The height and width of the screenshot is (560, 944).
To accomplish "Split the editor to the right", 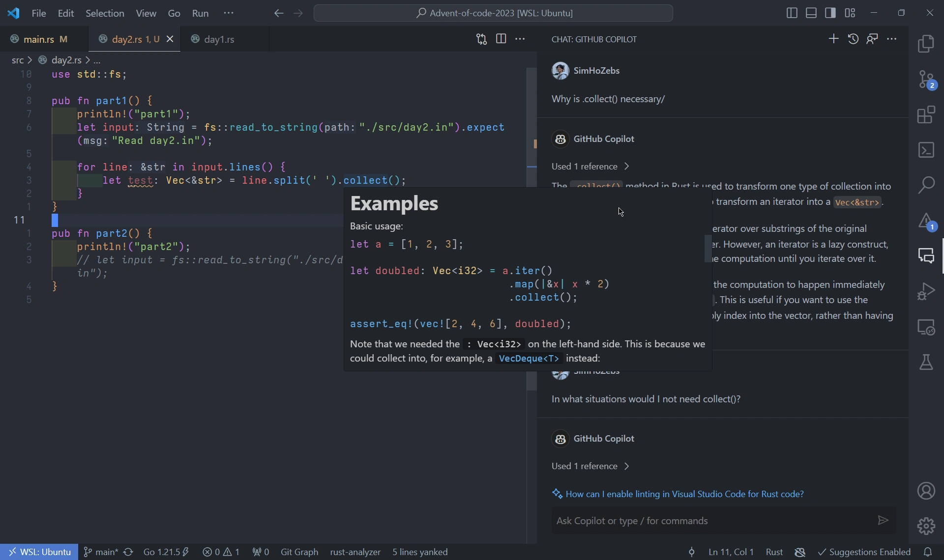I will [501, 39].
